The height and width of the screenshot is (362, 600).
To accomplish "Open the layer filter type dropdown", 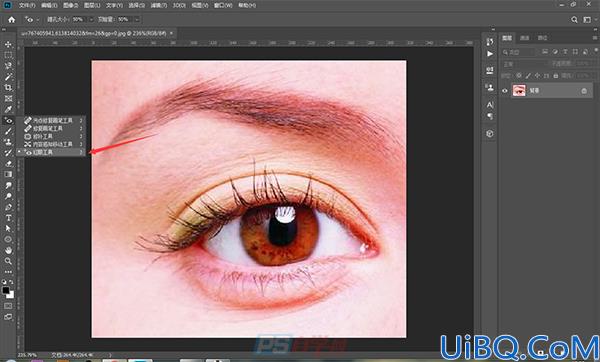I will tap(518, 52).
